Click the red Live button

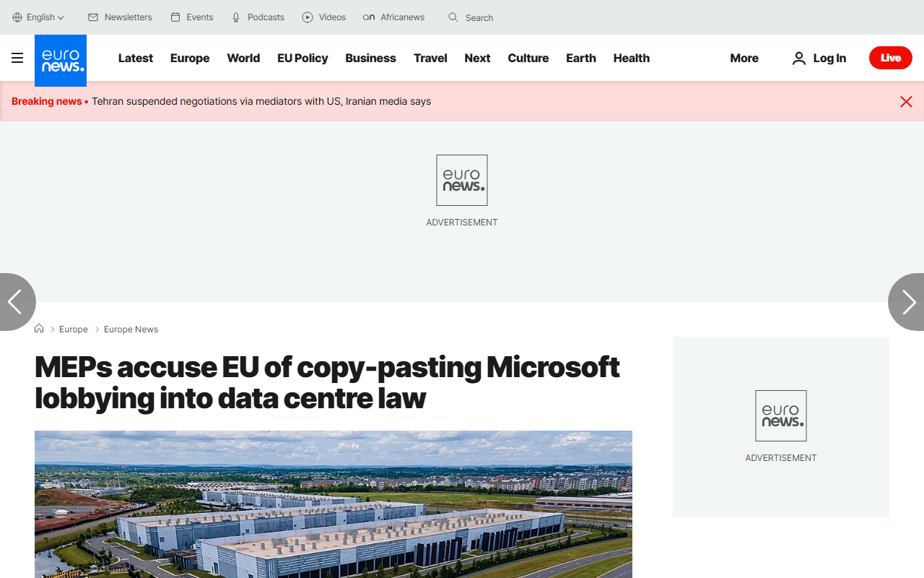click(x=891, y=58)
